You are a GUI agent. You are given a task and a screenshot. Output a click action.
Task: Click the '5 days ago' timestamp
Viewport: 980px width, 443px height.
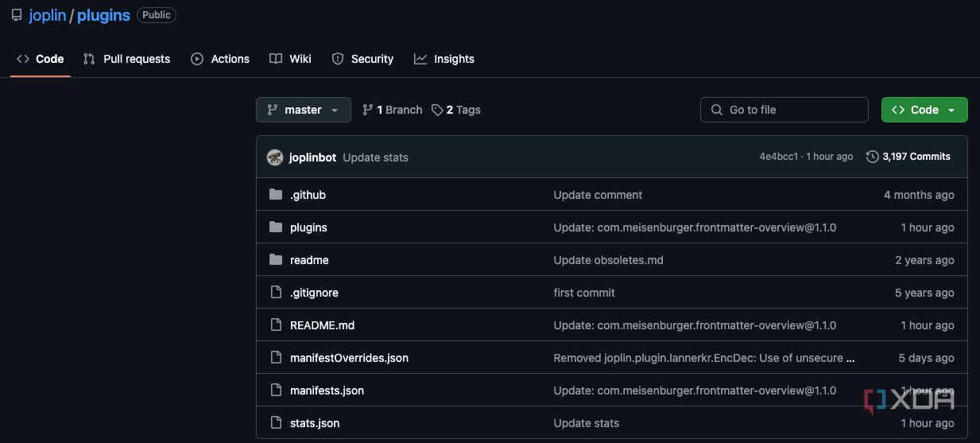click(927, 358)
